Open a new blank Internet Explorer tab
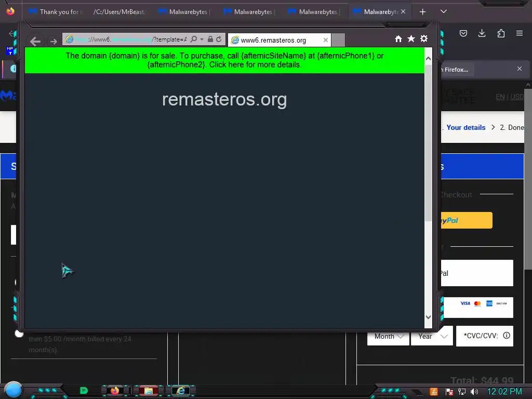Image resolution: width=532 pixels, height=399 pixels. (x=338, y=40)
